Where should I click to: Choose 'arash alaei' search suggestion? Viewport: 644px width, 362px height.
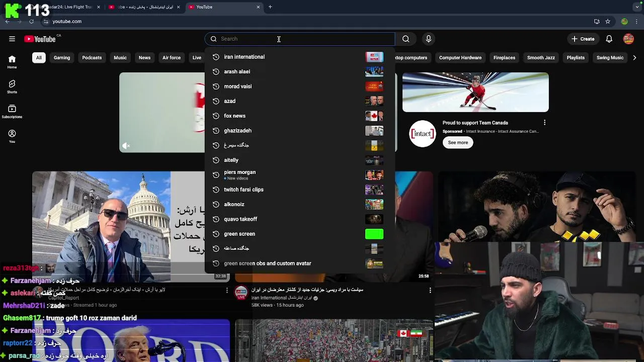[x=300, y=71]
